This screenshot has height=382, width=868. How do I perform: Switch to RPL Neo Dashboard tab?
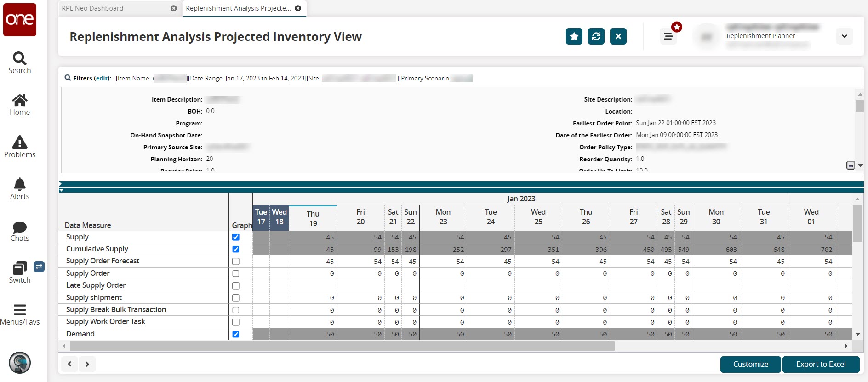(x=93, y=8)
